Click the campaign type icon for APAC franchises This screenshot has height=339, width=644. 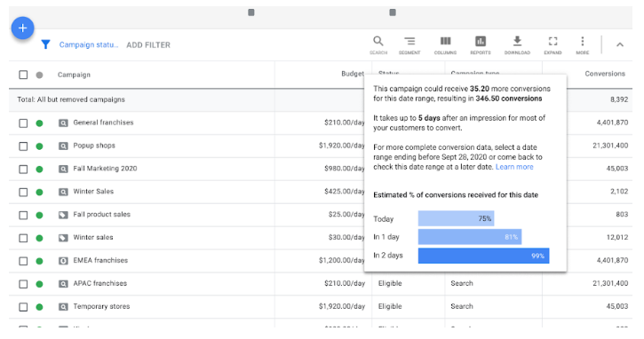(x=63, y=284)
